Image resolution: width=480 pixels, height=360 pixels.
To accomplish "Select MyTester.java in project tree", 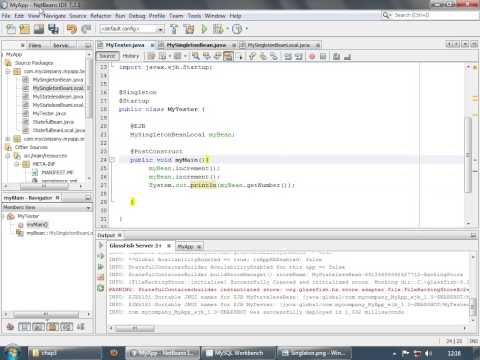I will pos(49,113).
